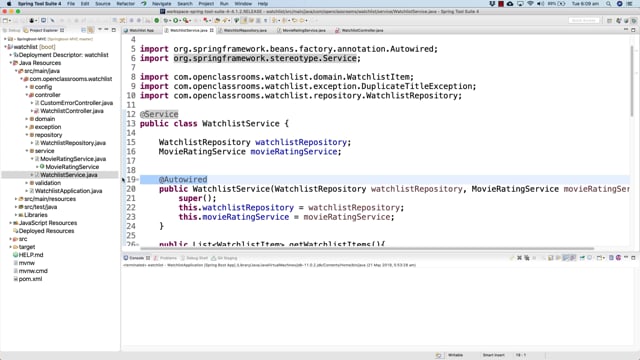Screen dimensions: 640x360
Task: Click the volume icon in menu bar
Action: [541, 4]
